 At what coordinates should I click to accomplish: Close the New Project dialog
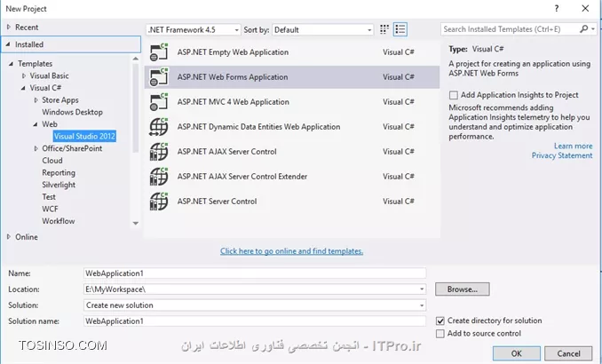(585, 9)
